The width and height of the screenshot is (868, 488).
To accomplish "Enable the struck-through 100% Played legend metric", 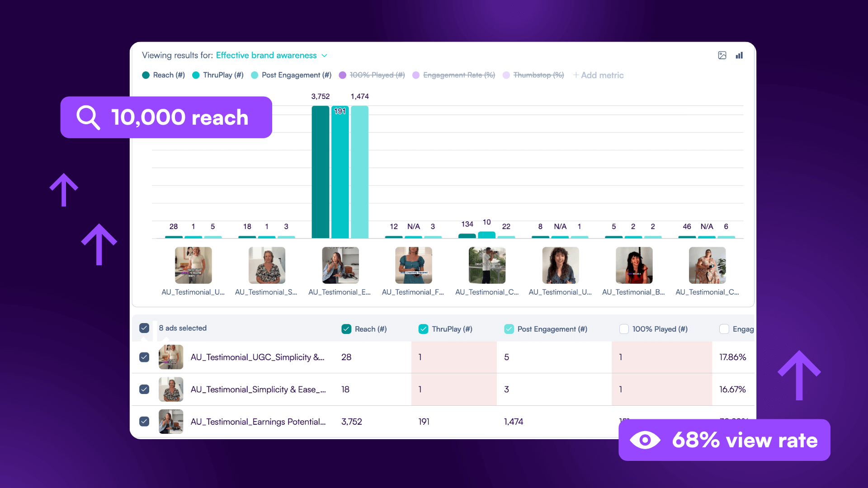I will click(x=377, y=75).
